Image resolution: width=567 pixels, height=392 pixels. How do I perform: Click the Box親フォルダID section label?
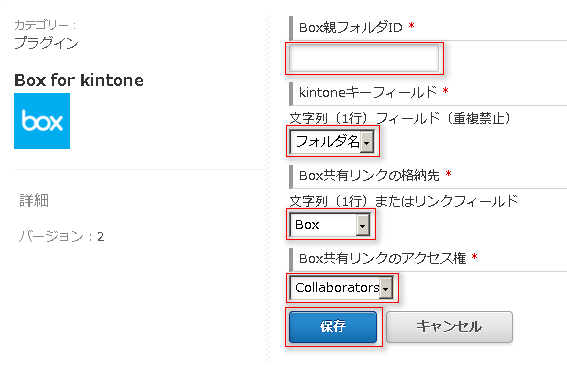pos(351,27)
